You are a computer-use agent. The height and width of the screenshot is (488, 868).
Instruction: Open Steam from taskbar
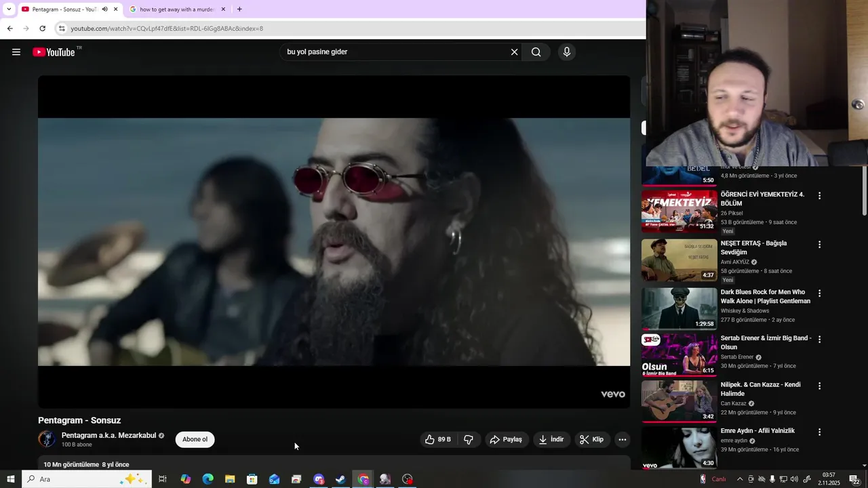341,479
